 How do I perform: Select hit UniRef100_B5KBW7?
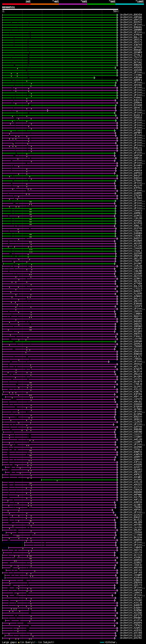[131, 618]
